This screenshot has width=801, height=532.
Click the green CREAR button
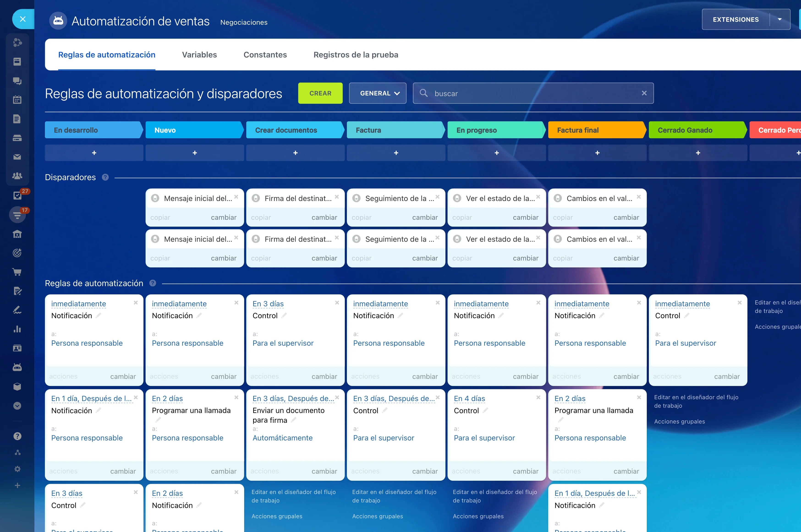click(320, 93)
